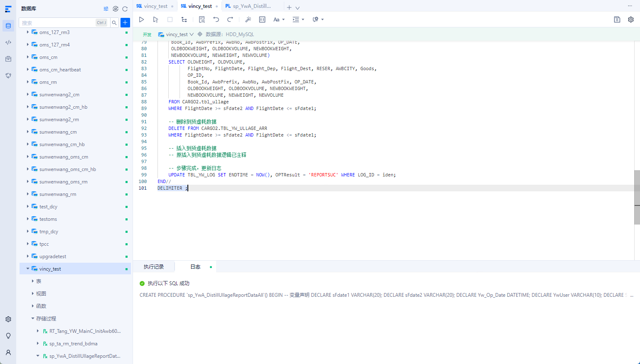Open the tab list chevron dropdown
The width and height of the screenshot is (640, 364).
(x=298, y=8)
